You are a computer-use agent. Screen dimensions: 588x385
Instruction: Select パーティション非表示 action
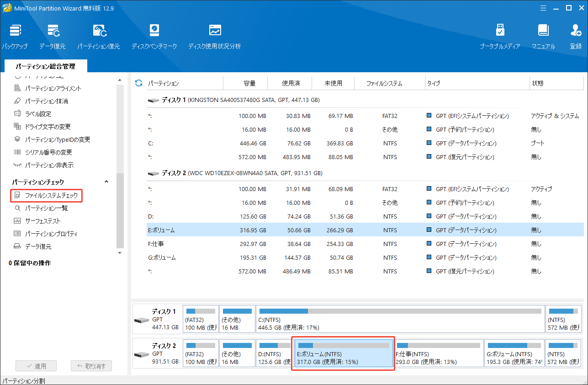[43, 165]
